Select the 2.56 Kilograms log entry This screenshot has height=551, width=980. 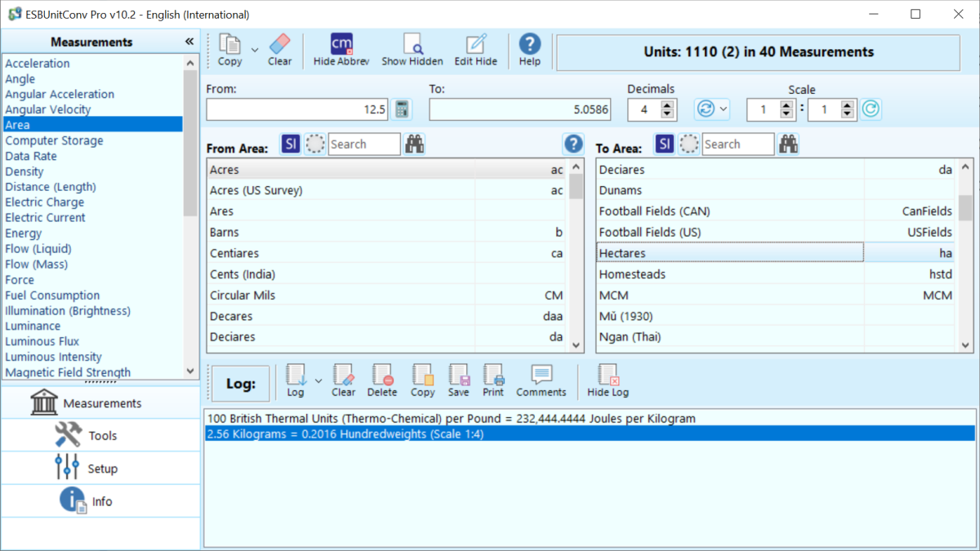(x=590, y=434)
